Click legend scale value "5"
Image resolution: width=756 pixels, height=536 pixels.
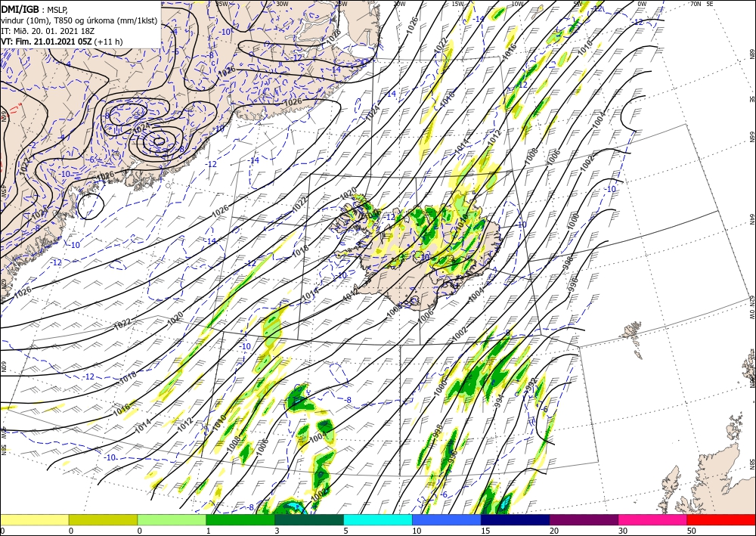(x=345, y=531)
